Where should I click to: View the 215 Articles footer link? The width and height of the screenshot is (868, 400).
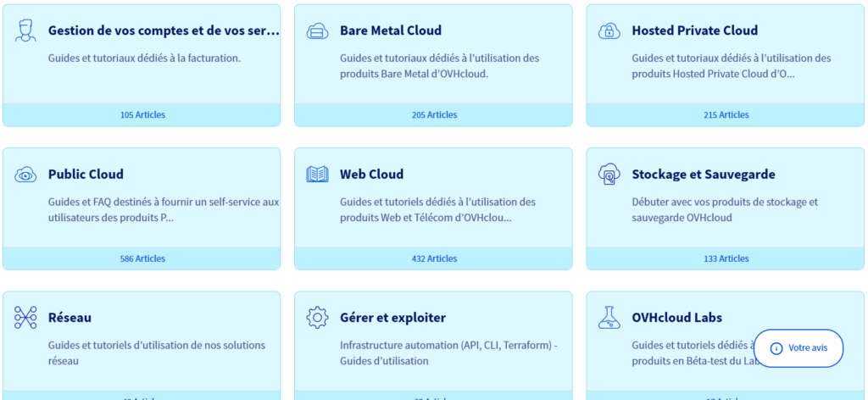(x=726, y=115)
